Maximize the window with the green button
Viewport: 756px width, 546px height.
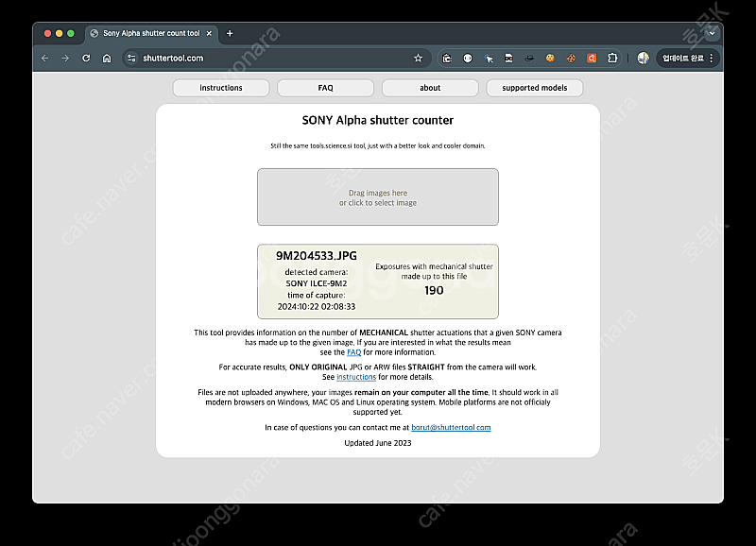click(70, 33)
